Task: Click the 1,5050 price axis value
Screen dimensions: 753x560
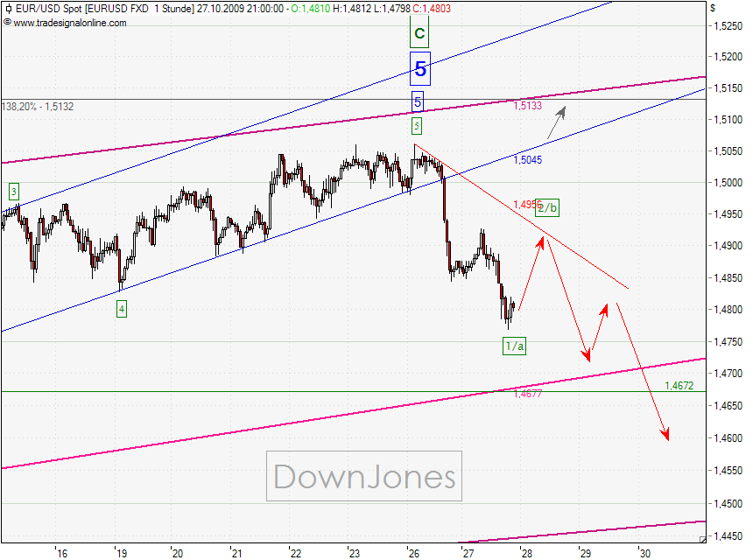Action: (728, 151)
